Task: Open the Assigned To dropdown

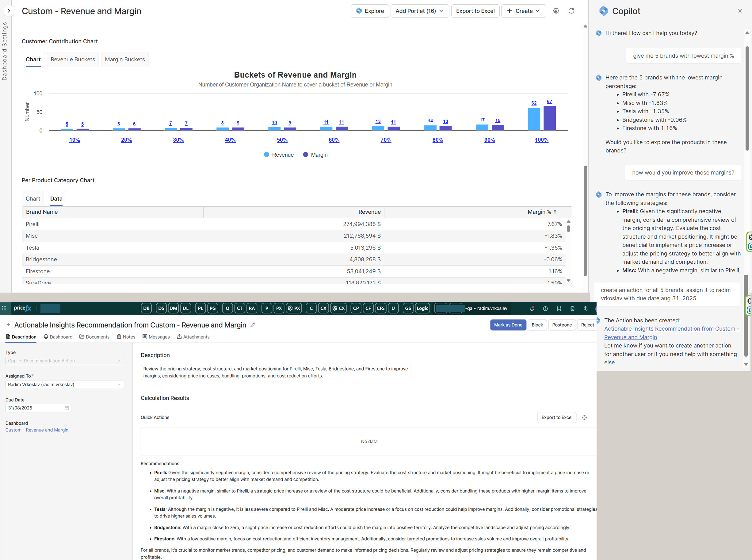Action: pos(64,384)
